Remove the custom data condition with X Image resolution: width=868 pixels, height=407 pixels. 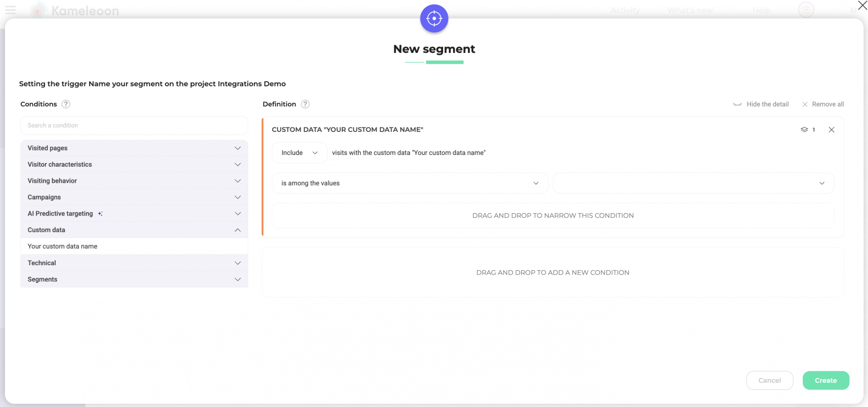[x=831, y=130]
